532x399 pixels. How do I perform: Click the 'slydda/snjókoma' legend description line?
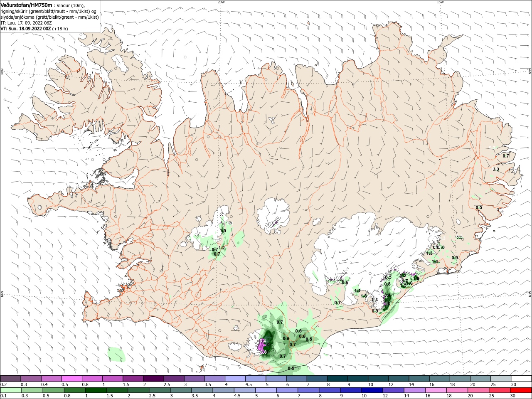49,17
